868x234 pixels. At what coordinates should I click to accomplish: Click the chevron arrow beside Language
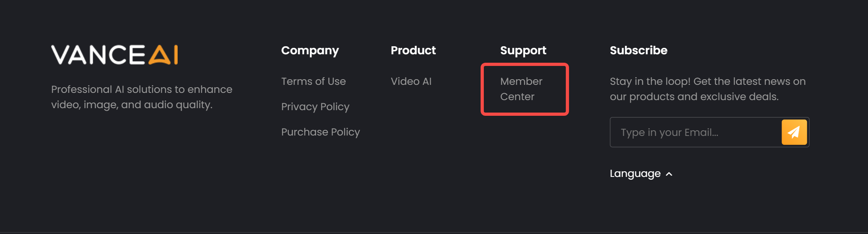(x=669, y=174)
